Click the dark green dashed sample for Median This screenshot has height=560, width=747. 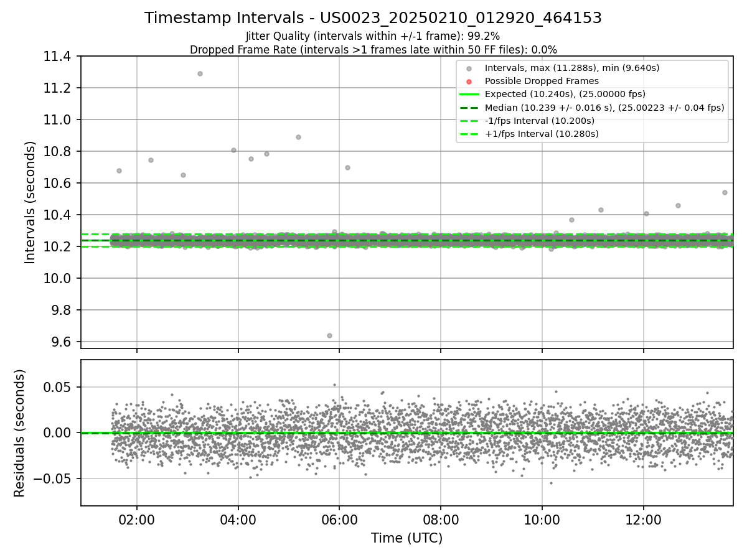pos(469,108)
